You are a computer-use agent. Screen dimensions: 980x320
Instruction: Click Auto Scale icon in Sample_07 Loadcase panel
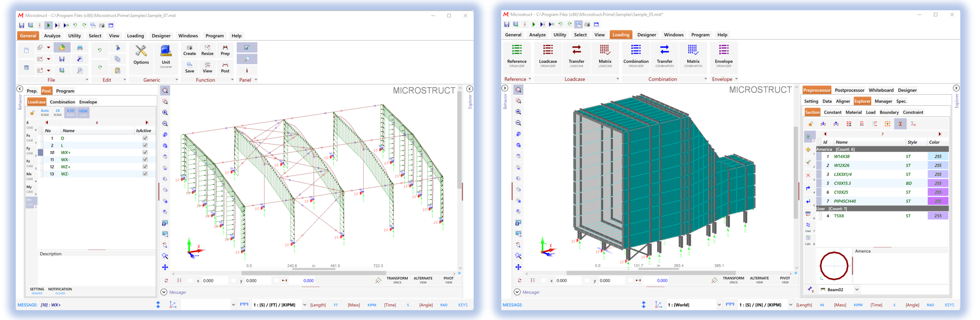45,113
